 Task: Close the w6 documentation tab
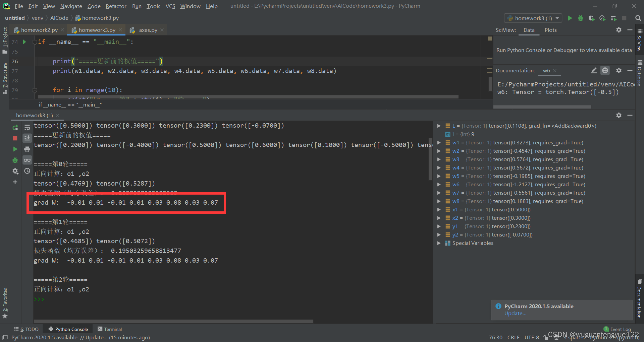click(555, 70)
